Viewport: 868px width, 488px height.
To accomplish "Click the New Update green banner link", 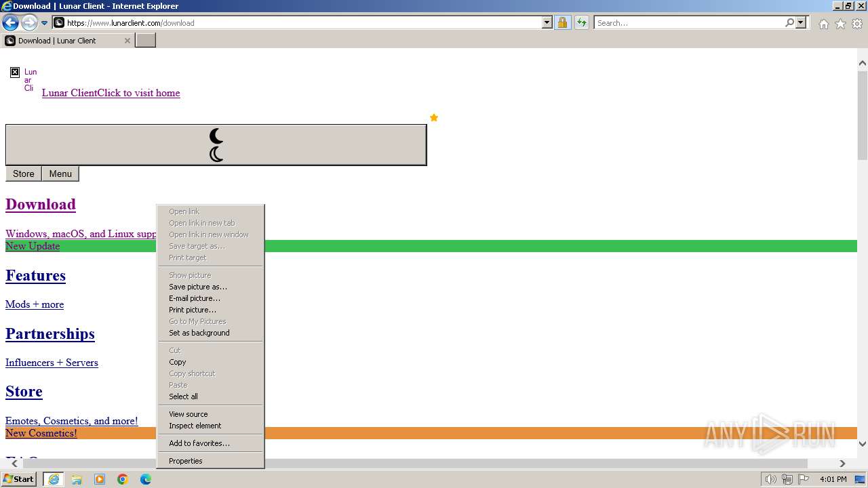I will click(33, 246).
